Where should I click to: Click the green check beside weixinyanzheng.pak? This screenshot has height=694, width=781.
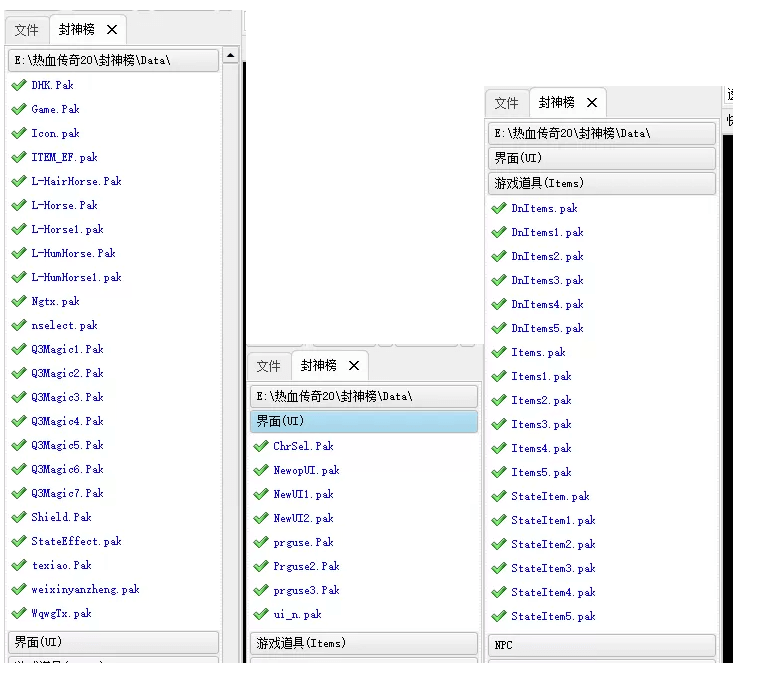(19, 589)
